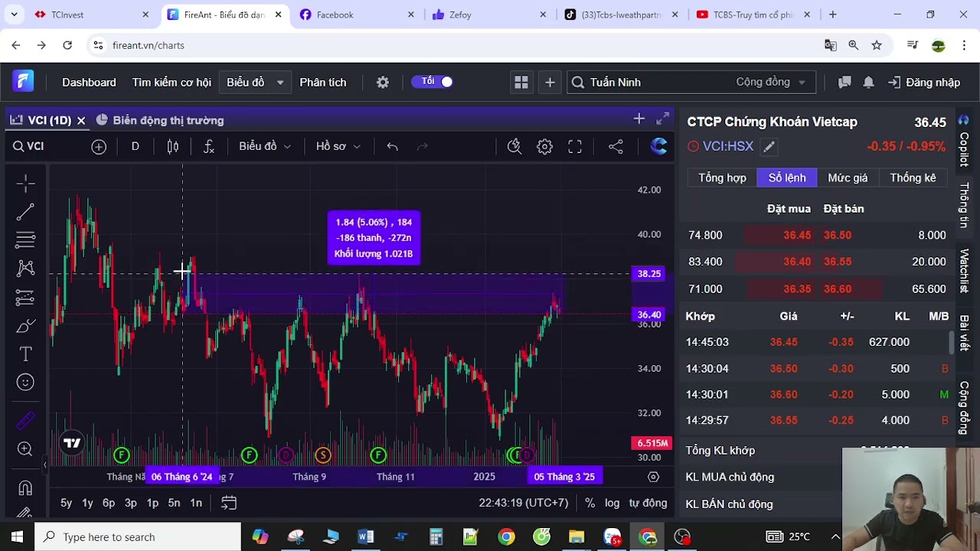Image resolution: width=980 pixels, height=551 pixels.
Task: Click the Windows Start button
Action: point(17,536)
